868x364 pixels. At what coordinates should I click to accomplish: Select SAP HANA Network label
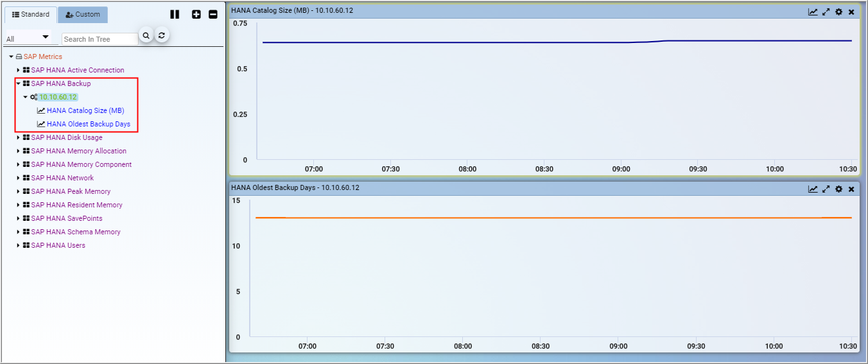pos(62,178)
